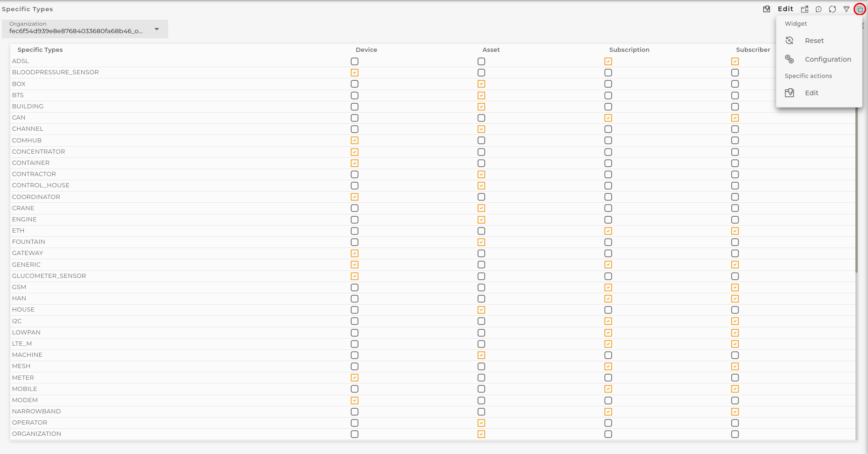The image size is (868, 454).
Task: Uncheck Subscription for ADSL
Action: (x=608, y=61)
